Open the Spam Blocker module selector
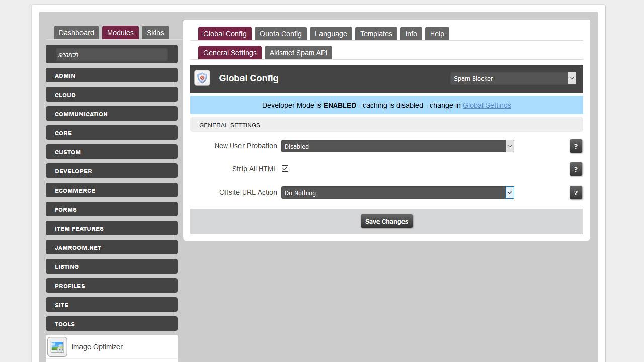Viewport: 644px width, 362px height. [x=513, y=78]
